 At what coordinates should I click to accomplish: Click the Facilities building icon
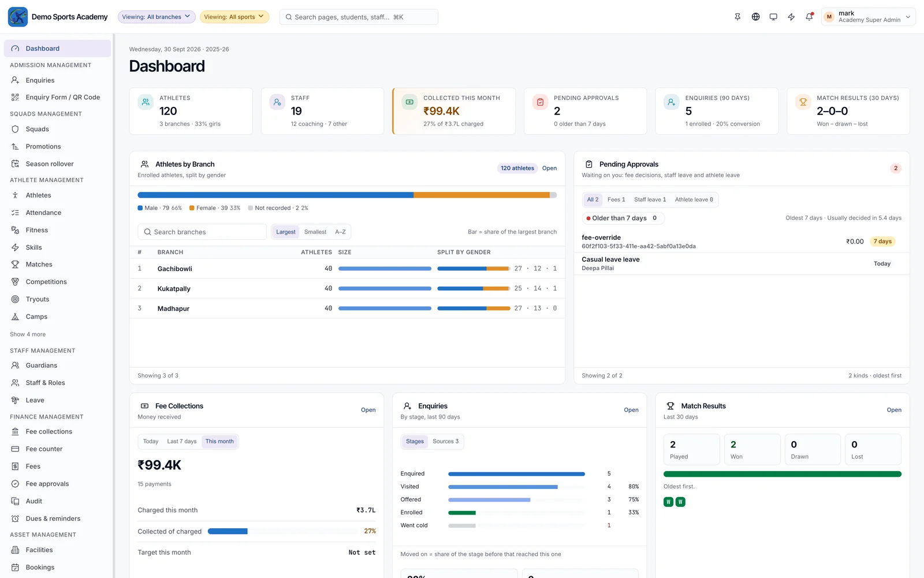click(15, 550)
